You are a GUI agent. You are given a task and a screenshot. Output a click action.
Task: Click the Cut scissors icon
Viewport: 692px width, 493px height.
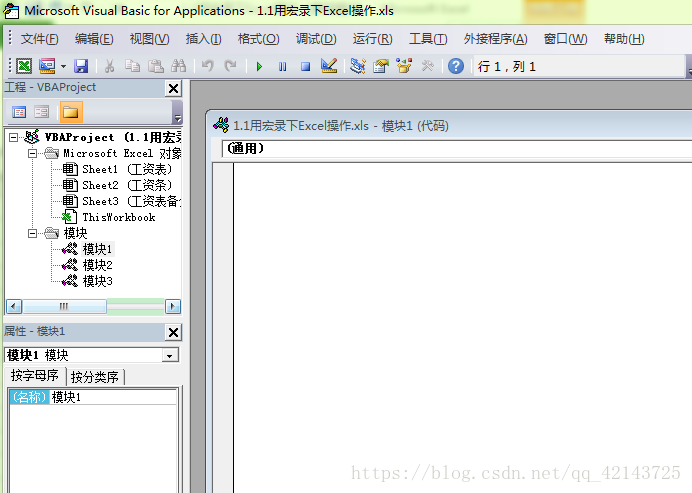109,66
